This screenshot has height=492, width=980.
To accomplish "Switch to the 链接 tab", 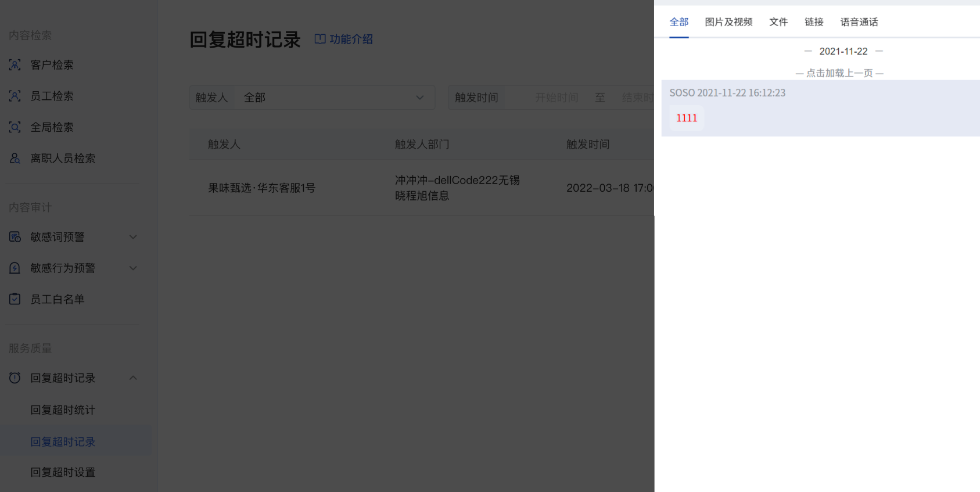I will (x=814, y=22).
